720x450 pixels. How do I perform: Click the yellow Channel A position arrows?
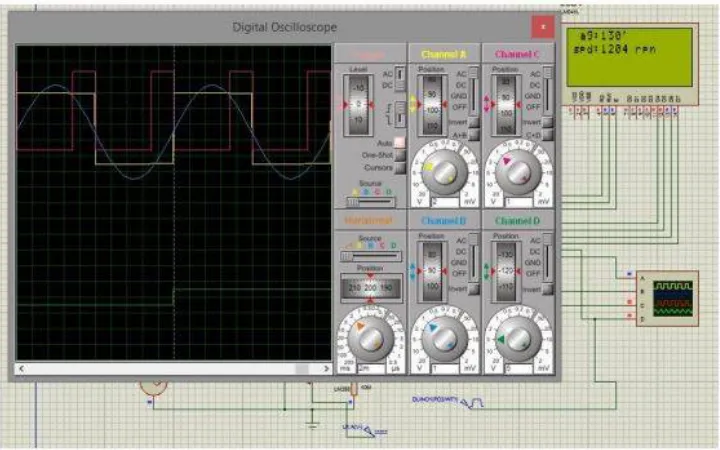(413, 104)
